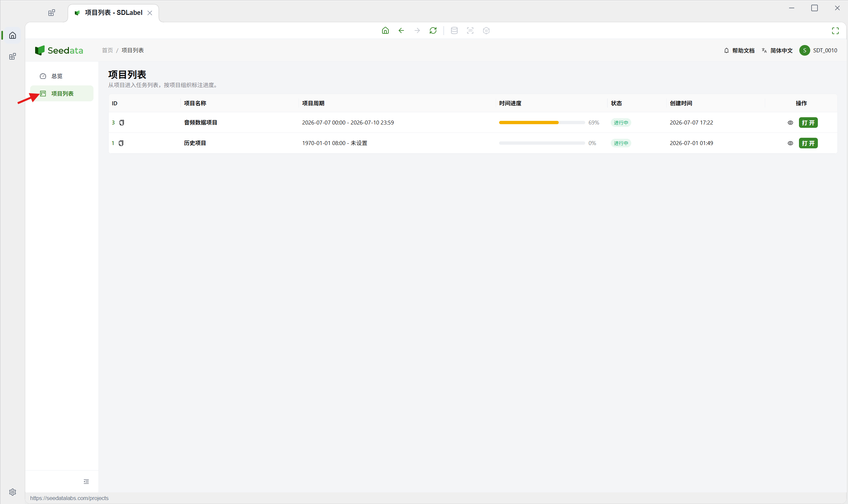Open the SDT_0010 user account menu
Image resolution: width=848 pixels, height=504 pixels.
pos(819,50)
